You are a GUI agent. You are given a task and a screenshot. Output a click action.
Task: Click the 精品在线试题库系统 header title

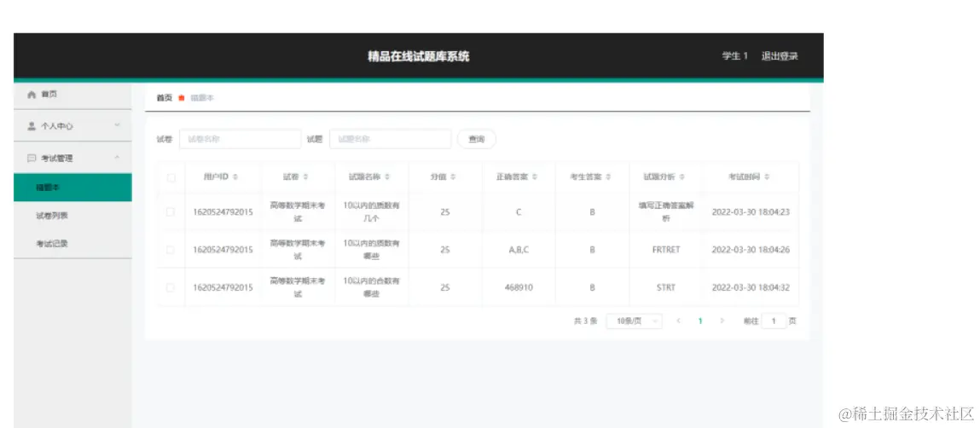(418, 56)
